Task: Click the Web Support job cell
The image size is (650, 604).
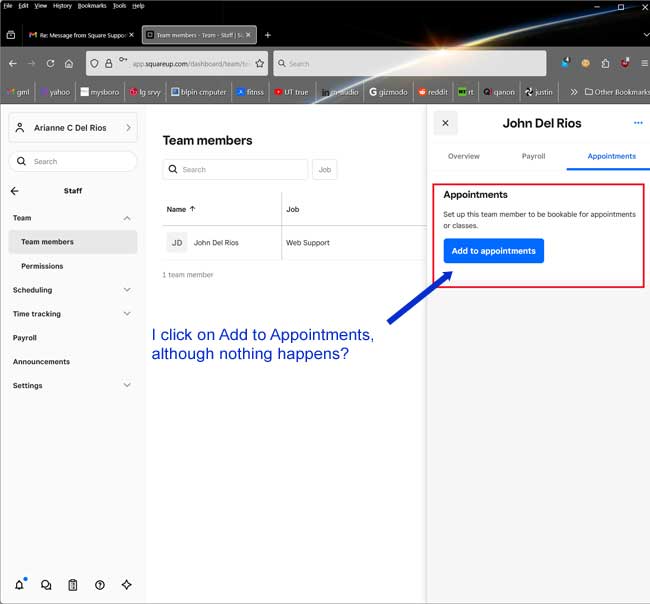Action: coord(308,243)
